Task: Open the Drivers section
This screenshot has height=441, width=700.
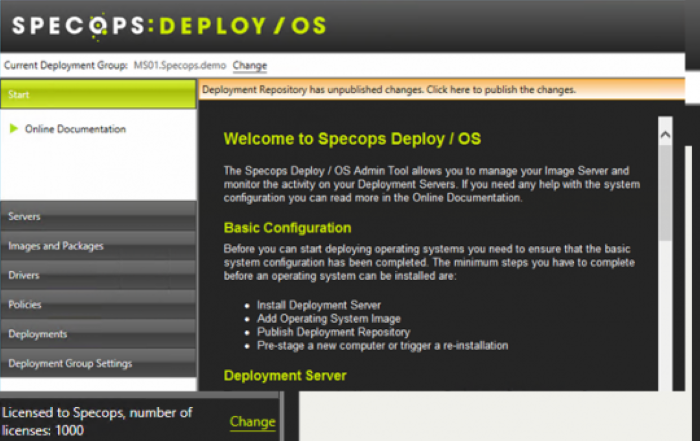Action: [x=98, y=275]
